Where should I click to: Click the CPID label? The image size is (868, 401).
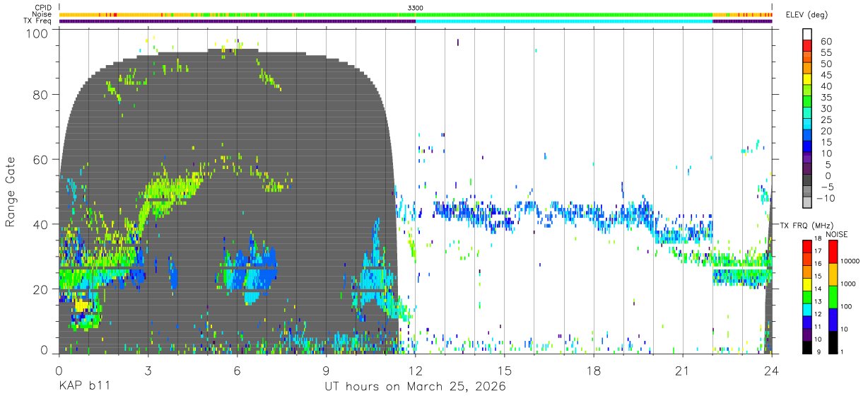(x=44, y=8)
